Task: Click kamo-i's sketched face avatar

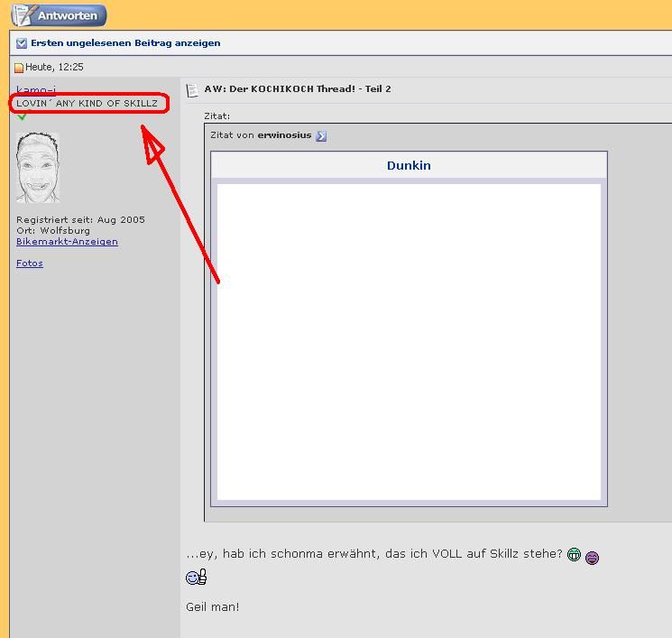Action: (38, 168)
